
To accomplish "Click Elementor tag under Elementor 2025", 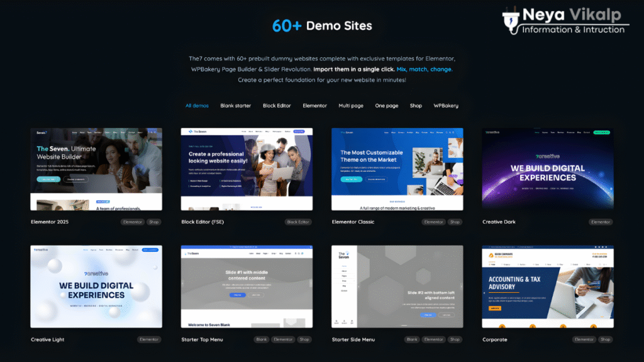I will point(132,222).
